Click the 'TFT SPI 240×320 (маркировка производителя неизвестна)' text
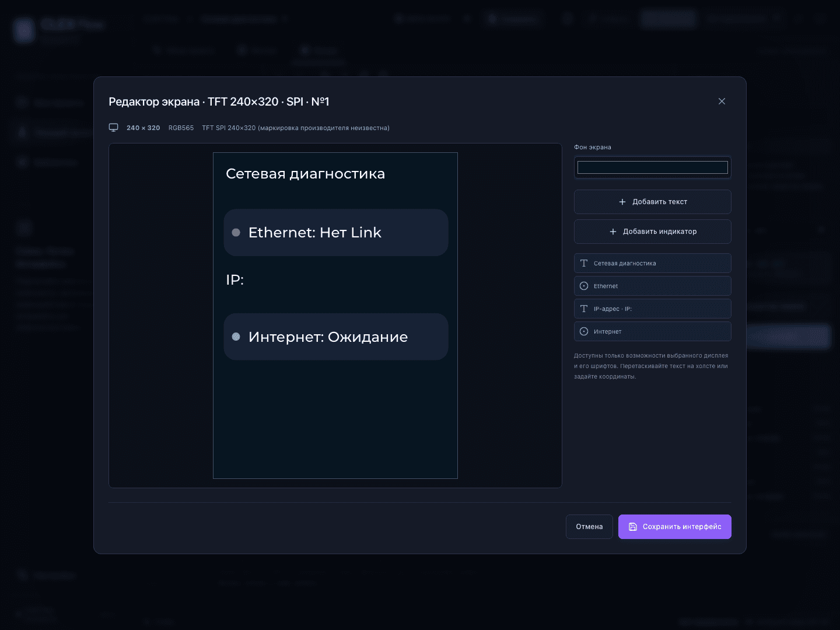This screenshot has height=630, width=840. [296, 128]
